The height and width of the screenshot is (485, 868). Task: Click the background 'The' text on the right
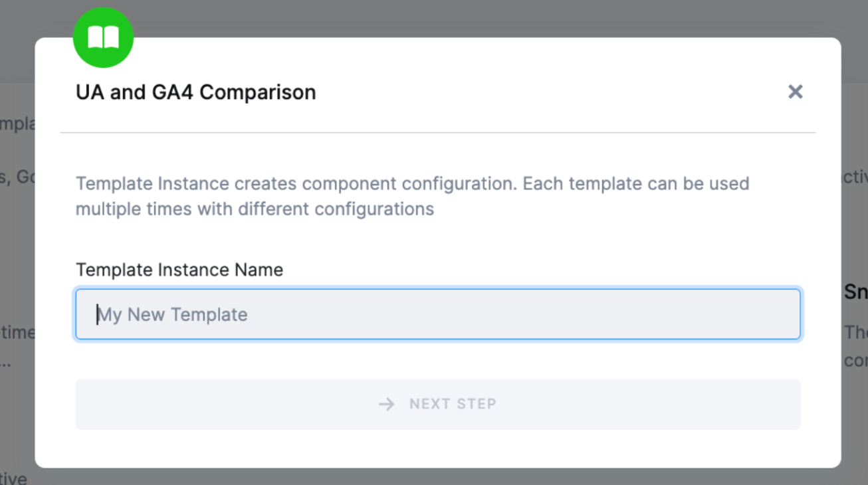pyautogui.click(x=855, y=332)
